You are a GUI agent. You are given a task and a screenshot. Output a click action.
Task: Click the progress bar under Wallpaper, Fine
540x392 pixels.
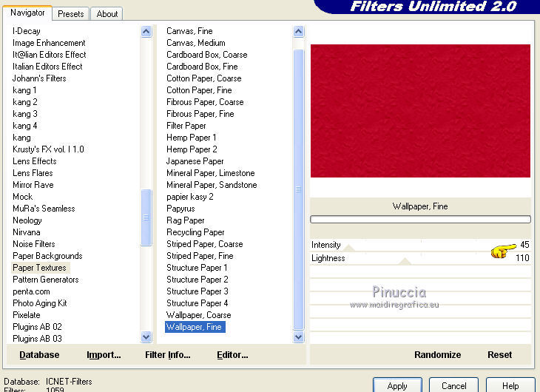[x=420, y=219]
